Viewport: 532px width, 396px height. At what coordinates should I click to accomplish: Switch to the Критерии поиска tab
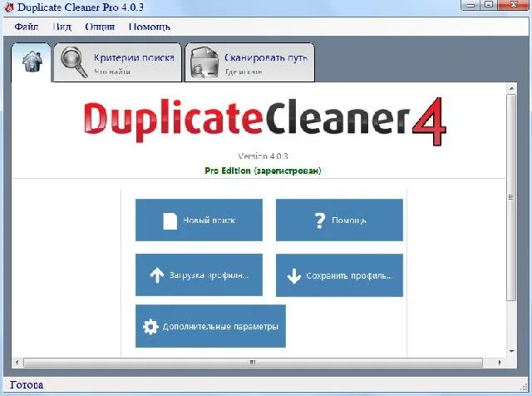(118, 62)
